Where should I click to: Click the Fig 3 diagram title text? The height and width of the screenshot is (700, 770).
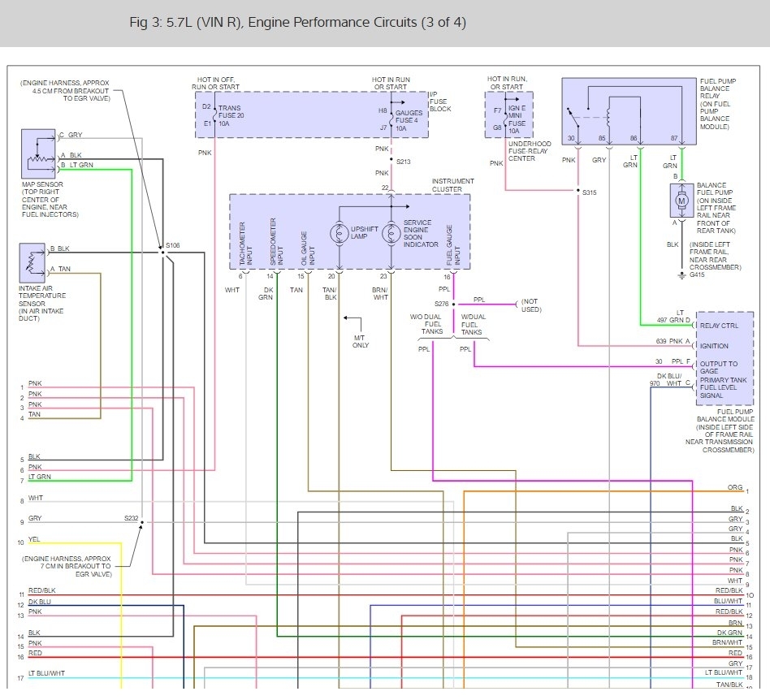297,22
